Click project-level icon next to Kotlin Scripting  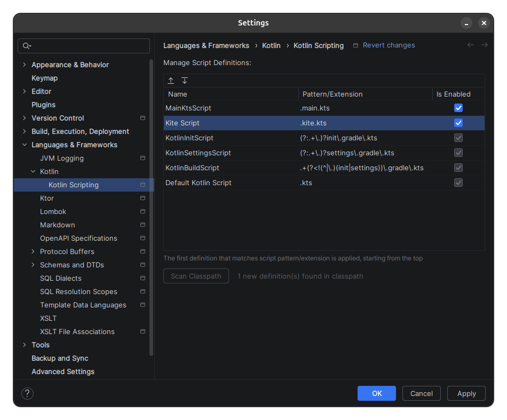point(142,185)
